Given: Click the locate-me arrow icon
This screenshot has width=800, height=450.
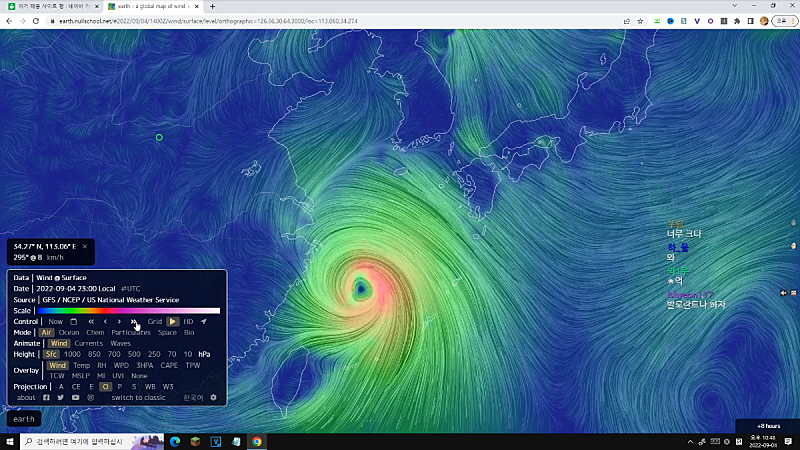Looking at the screenshot, I should pos(203,321).
